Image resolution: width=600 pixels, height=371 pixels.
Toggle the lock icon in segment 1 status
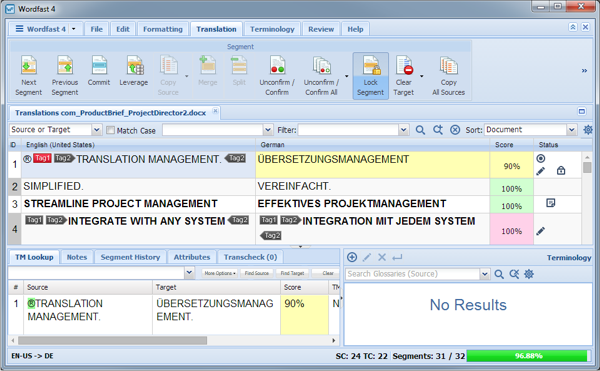[x=561, y=171]
